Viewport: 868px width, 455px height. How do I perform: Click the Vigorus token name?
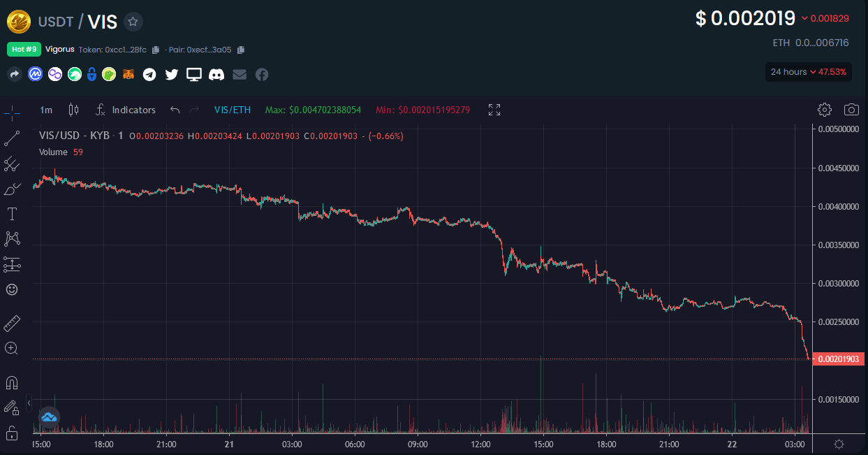point(60,50)
